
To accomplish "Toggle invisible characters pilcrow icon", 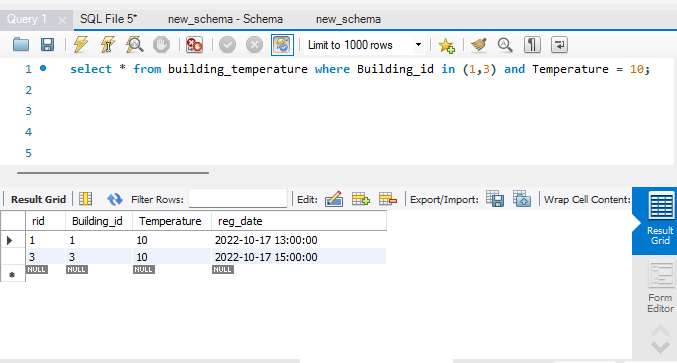I will [x=532, y=44].
